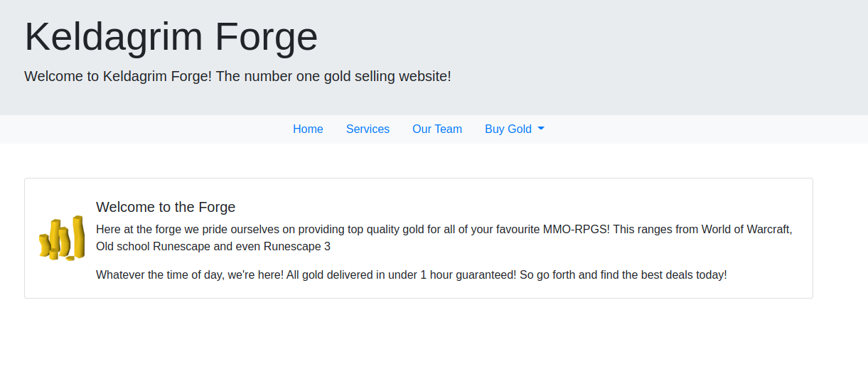868x379 pixels.
Task: Select the Welcome to the Forge heading
Action: 166,207
